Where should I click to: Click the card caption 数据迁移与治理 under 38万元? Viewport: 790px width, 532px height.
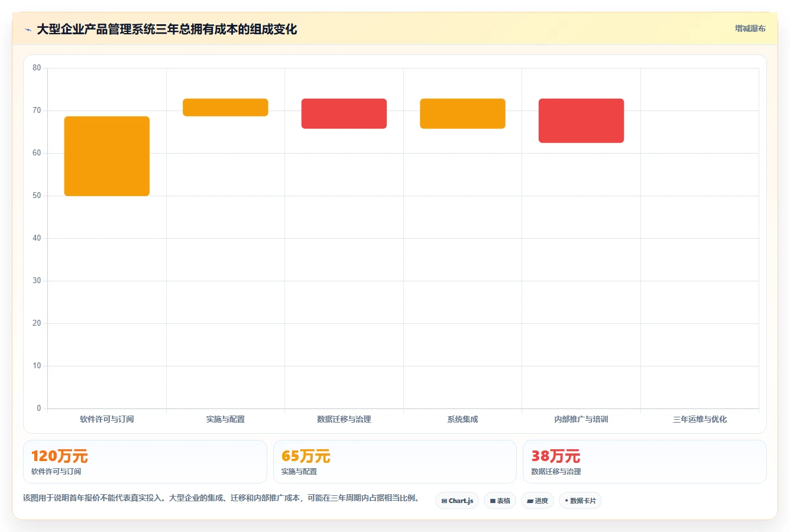[556, 472]
